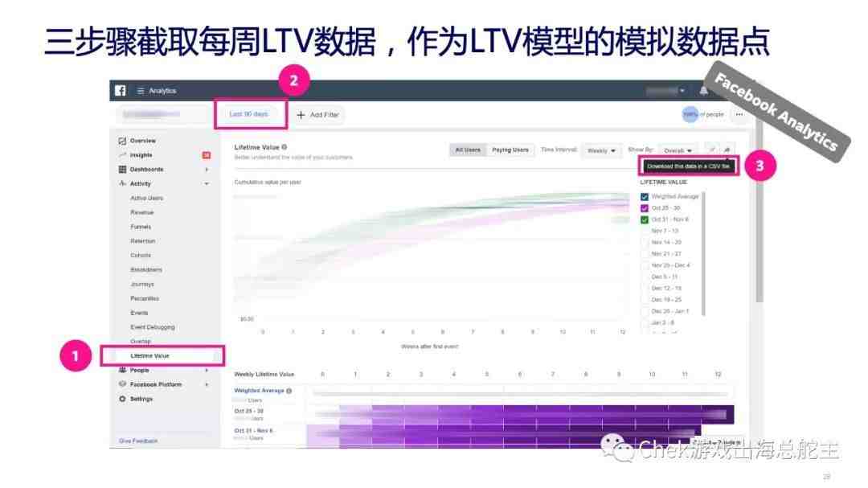Click the Activity pulse icon

[x=122, y=183]
